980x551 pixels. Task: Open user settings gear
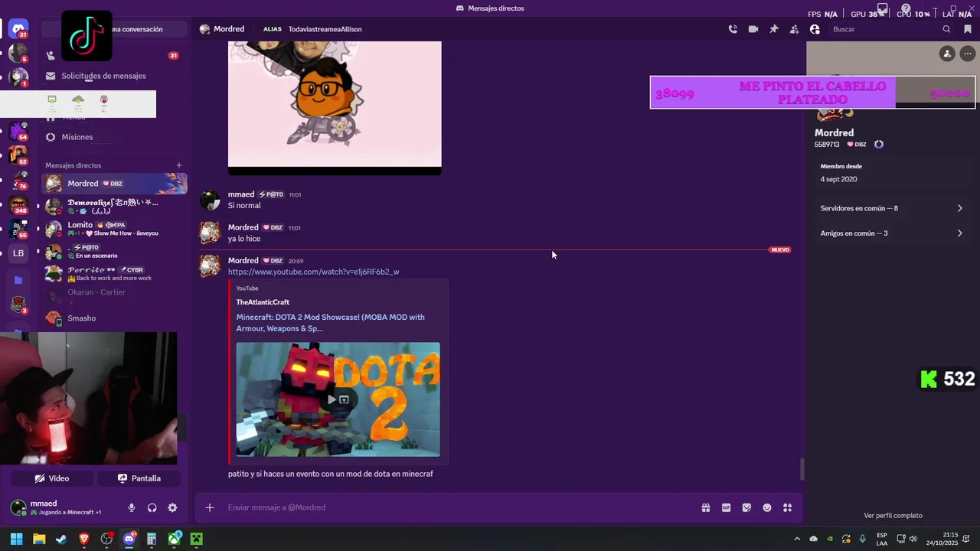[x=172, y=507]
